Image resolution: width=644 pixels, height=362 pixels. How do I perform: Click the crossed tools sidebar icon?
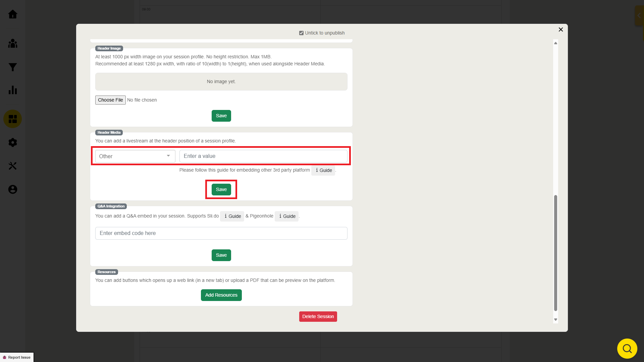[x=13, y=166]
